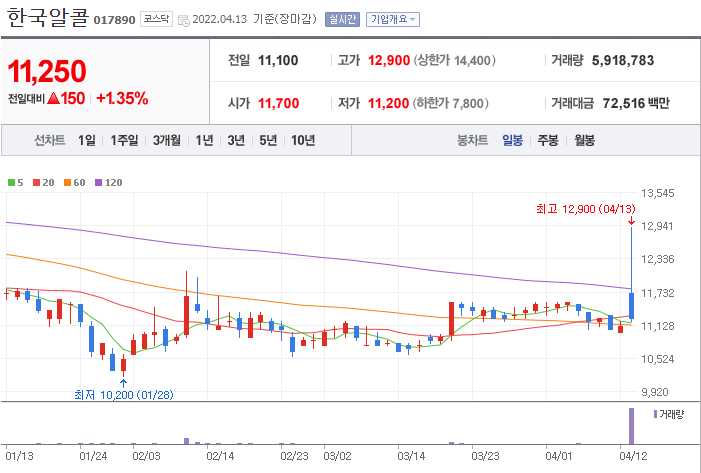Screen dimensions: 701x473
Task: Select the 5년 line chart tab
Action: pyautogui.click(x=268, y=140)
